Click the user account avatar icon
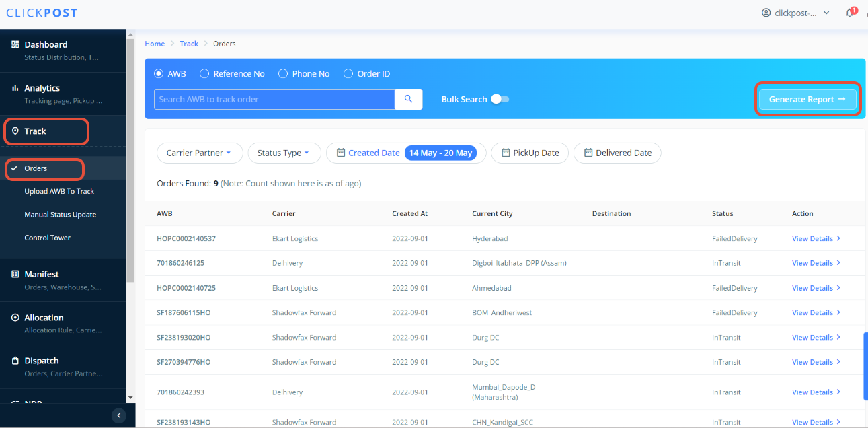 point(766,13)
